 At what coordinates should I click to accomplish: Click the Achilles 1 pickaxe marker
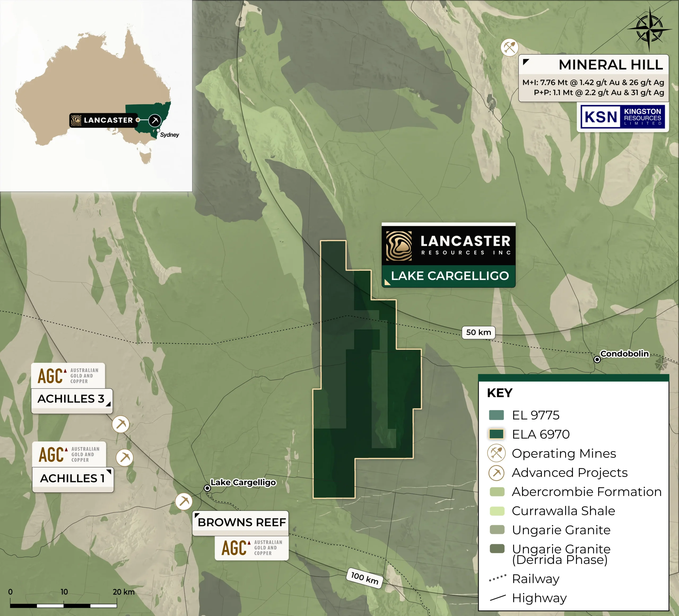(x=125, y=457)
